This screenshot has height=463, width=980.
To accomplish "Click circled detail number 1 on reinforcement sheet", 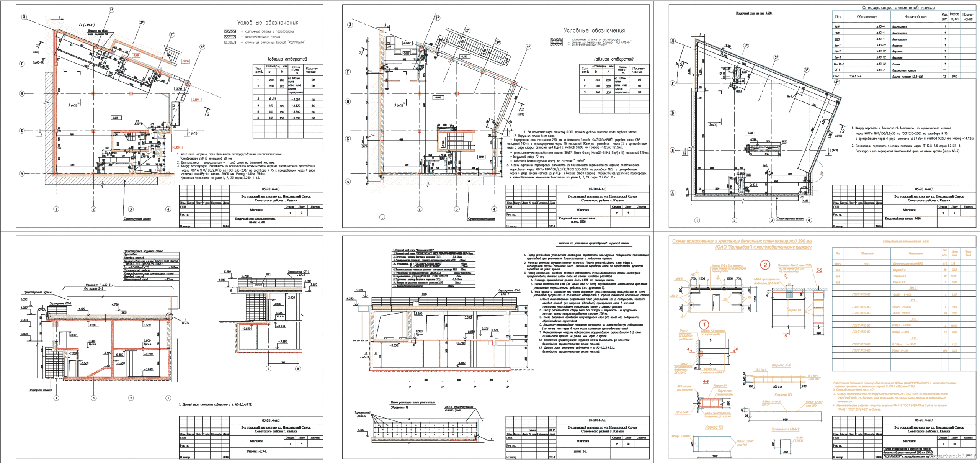I will (704, 324).
